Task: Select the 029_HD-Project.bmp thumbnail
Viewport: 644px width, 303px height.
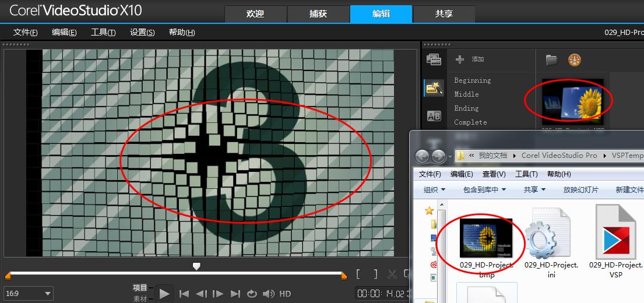Action: [x=486, y=238]
